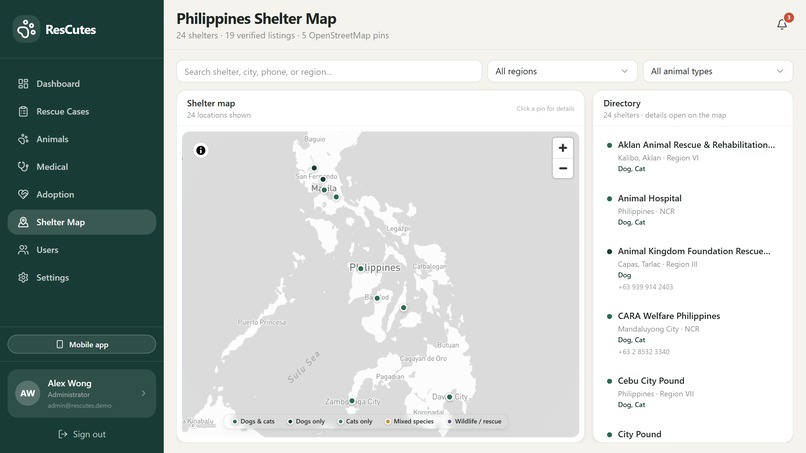Click the ResCutes paw logo icon

(26, 29)
